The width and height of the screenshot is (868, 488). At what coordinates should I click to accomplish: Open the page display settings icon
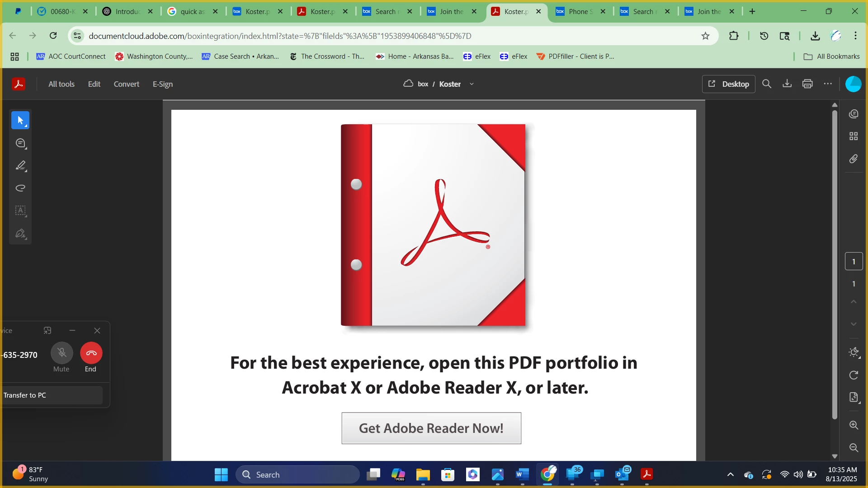coord(854,398)
